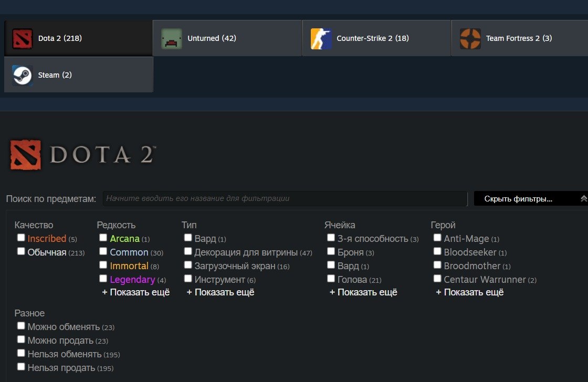This screenshot has width=588, height=382.
Task: Enable the Нельзя продать filter
Action: [x=21, y=367]
